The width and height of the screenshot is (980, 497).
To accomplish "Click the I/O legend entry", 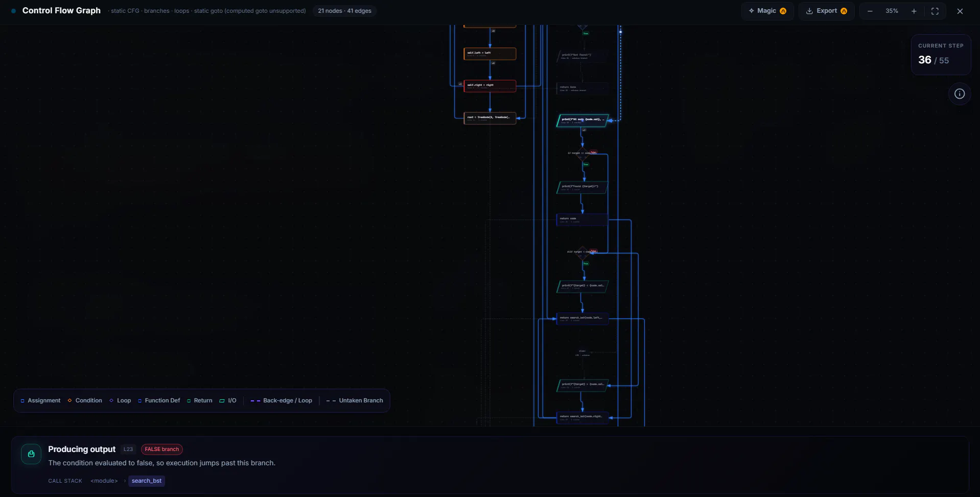I will click(x=228, y=401).
